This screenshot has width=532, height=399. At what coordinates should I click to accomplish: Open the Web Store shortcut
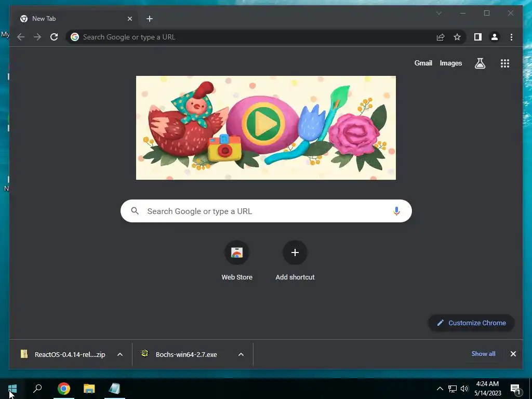(x=237, y=261)
